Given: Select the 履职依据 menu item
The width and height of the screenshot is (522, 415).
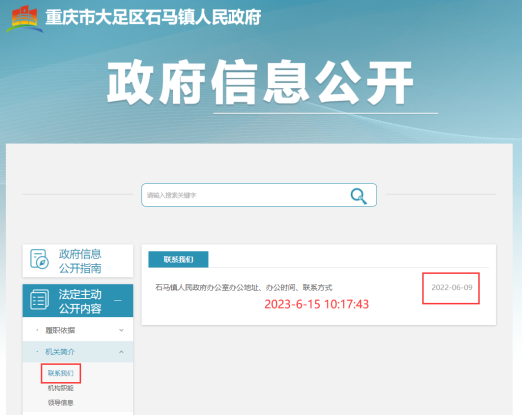Looking at the screenshot, I should click(x=60, y=330).
